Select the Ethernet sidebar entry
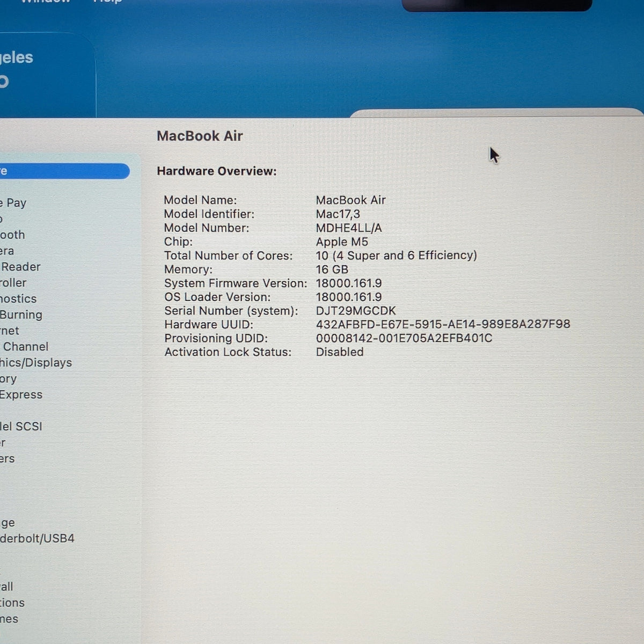This screenshot has height=644, width=644. click(x=10, y=331)
